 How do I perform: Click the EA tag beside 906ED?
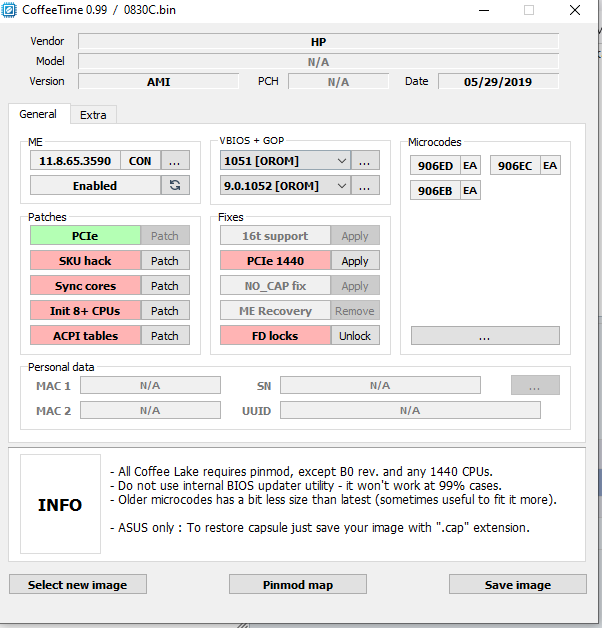[470, 165]
